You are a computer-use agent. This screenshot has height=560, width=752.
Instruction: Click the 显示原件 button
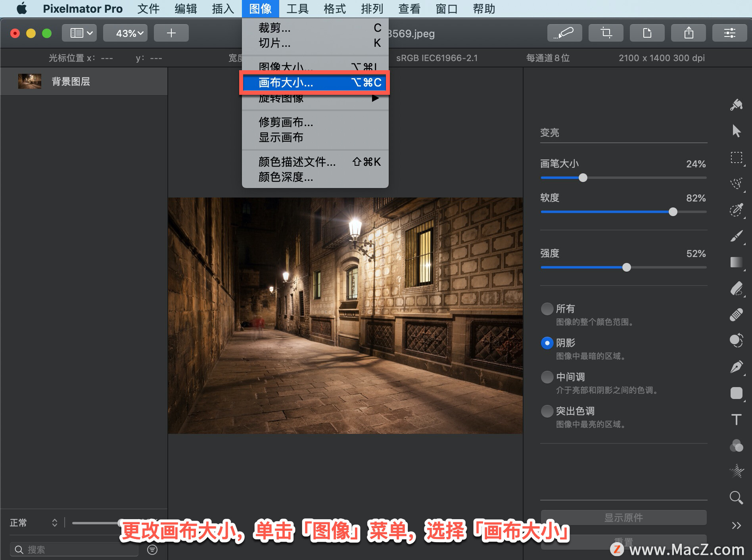tap(623, 518)
